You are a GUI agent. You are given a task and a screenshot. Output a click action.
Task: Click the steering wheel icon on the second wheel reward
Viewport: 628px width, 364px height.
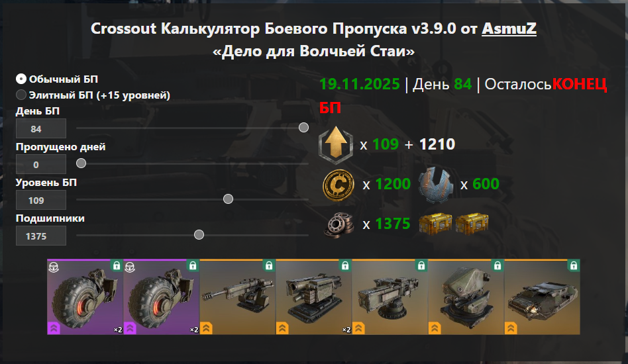(x=130, y=267)
